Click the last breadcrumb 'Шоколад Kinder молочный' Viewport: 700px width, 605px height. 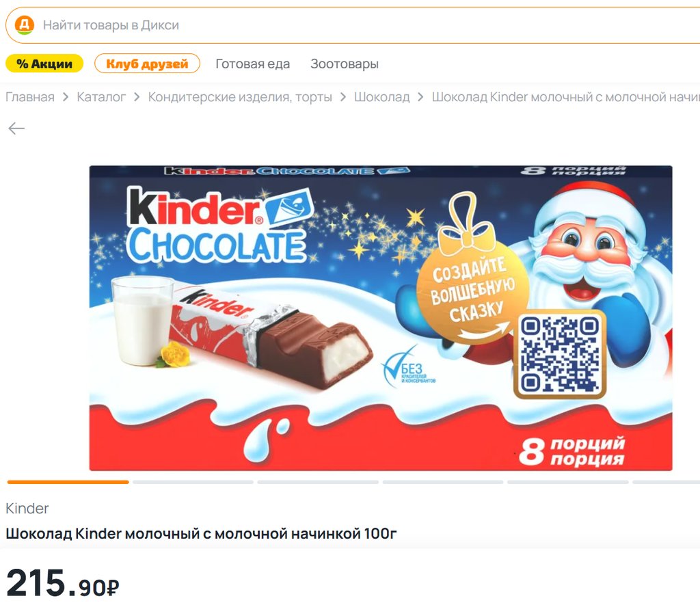tap(565, 97)
